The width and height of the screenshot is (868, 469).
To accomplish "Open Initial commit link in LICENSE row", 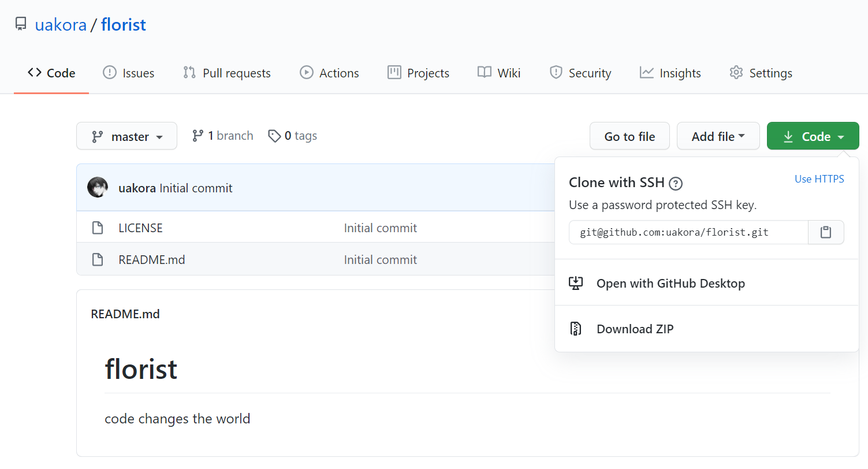I will tap(381, 228).
